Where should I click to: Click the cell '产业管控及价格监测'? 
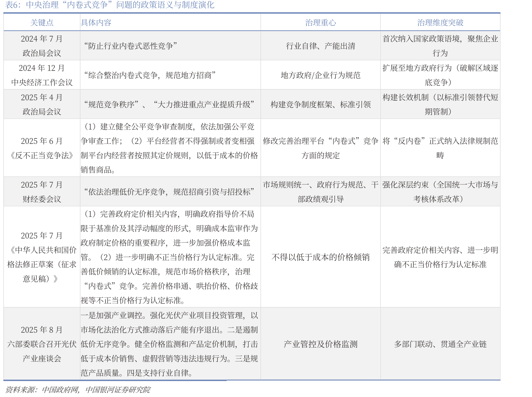tap(320, 344)
